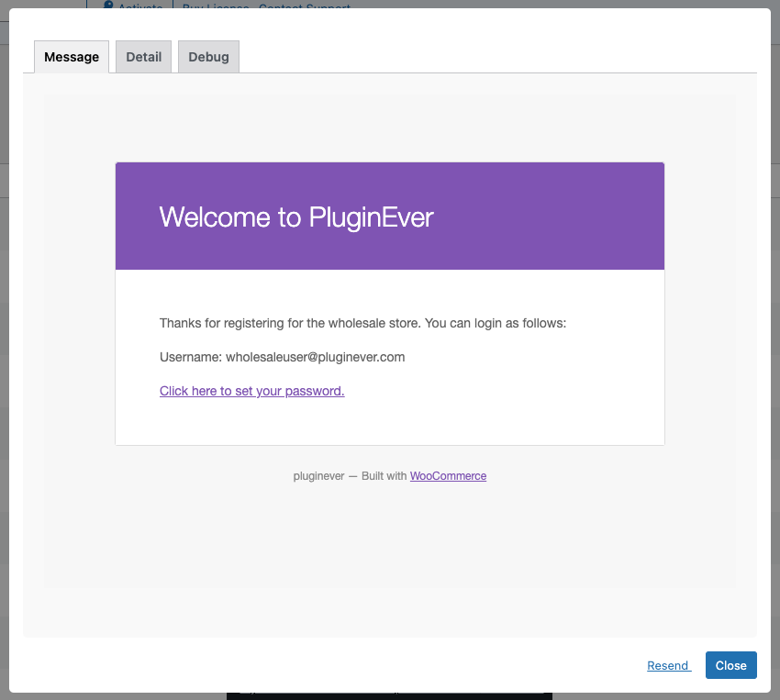Viewport: 780px width, 700px height.
Task: Select the username wholesaleuser@pluginever.com line
Action: click(x=282, y=358)
